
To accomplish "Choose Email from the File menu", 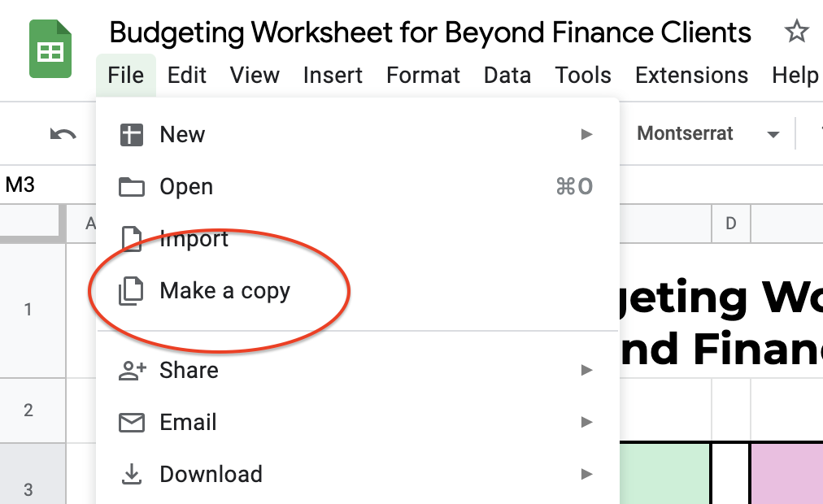I will (x=358, y=423).
